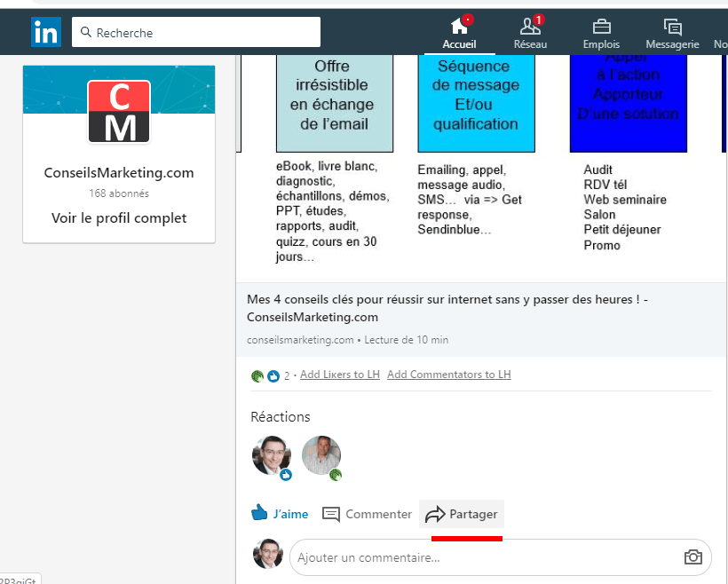
Task: Open the Réseau network tab
Action: click(530, 33)
